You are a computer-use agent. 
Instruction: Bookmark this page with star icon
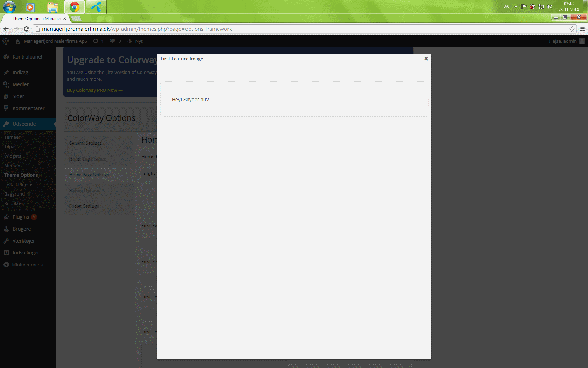click(x=572, y=29)
